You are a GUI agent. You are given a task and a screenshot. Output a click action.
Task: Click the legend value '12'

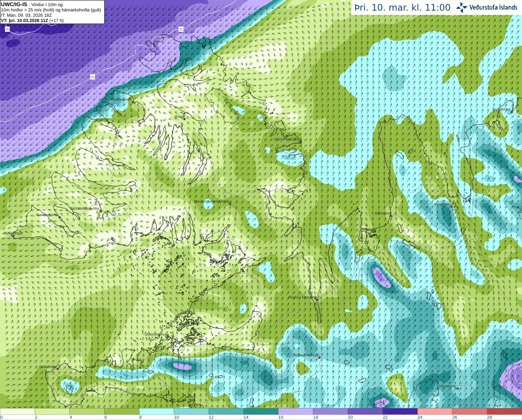coord(211,417)
